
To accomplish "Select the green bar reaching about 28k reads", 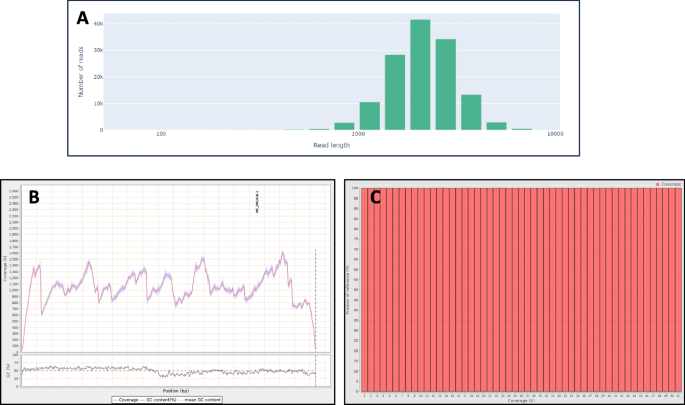I will (395, 92).
